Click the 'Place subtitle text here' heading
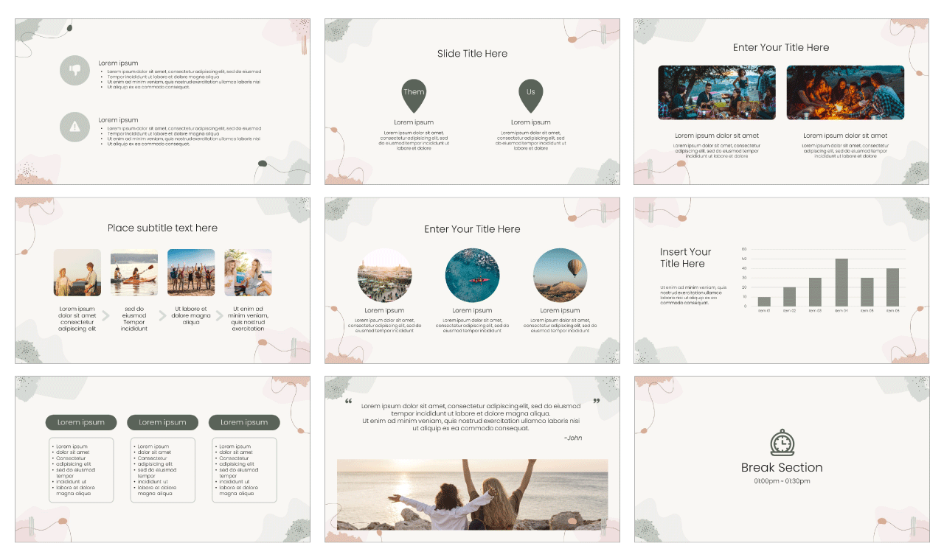 tap(162, 228)
